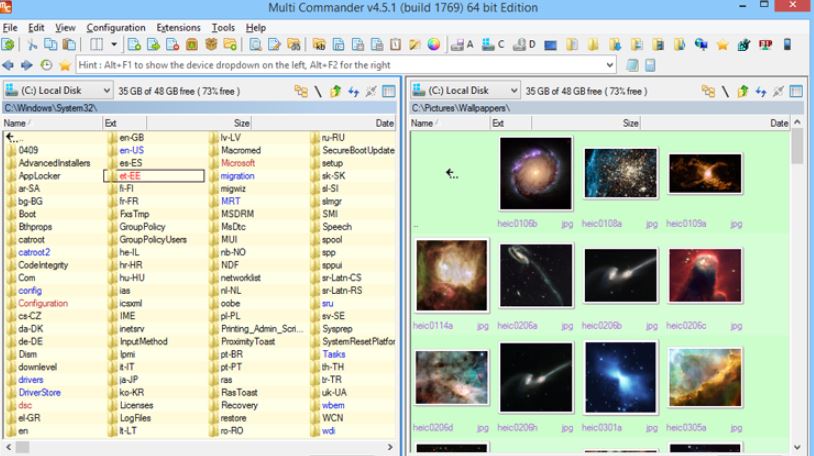
Task: Switch to drive D toolbar button
Action: 524,45
